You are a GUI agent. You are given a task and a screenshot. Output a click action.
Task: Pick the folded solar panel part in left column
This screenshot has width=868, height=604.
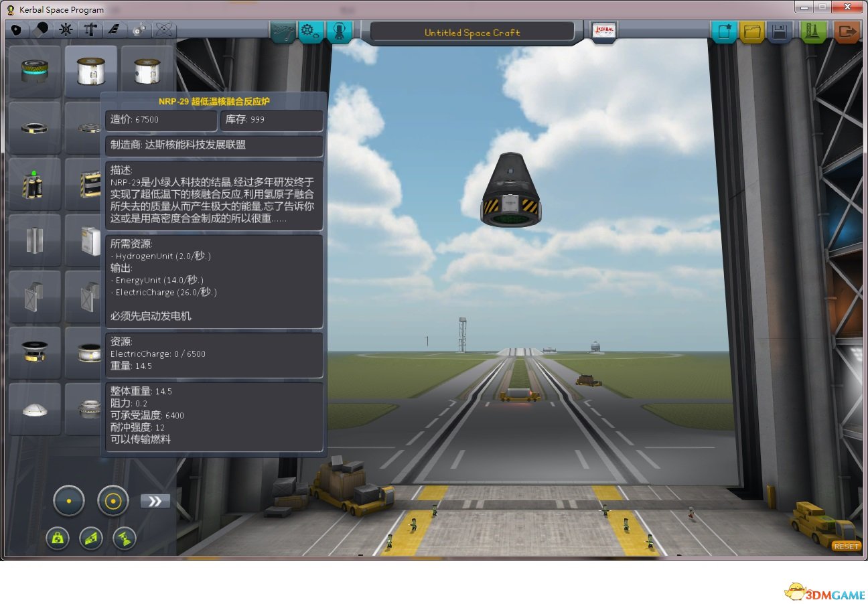click(x=35, y=296)
